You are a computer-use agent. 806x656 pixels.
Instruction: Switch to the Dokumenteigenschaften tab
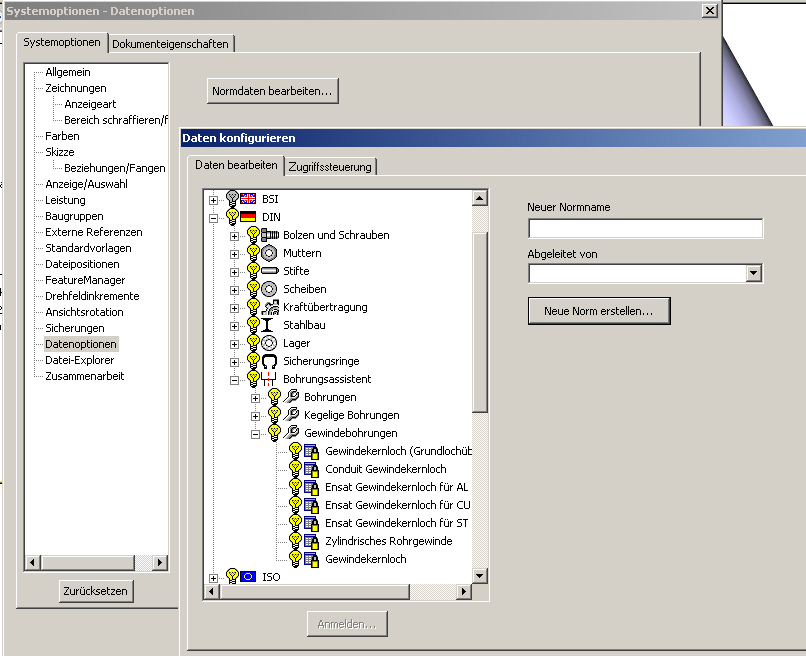tap(170, 44)
